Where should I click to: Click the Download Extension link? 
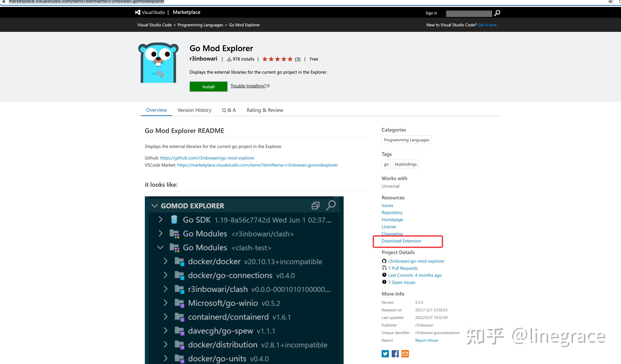tap(401, 241)
